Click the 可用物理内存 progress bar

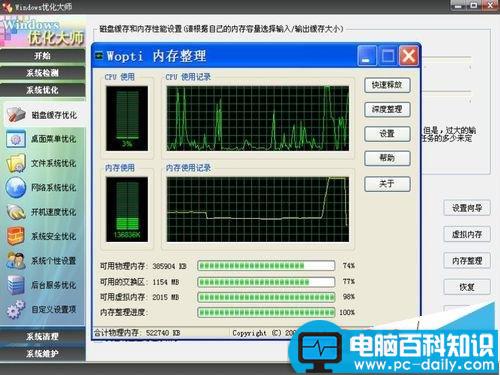click(266, 266)
